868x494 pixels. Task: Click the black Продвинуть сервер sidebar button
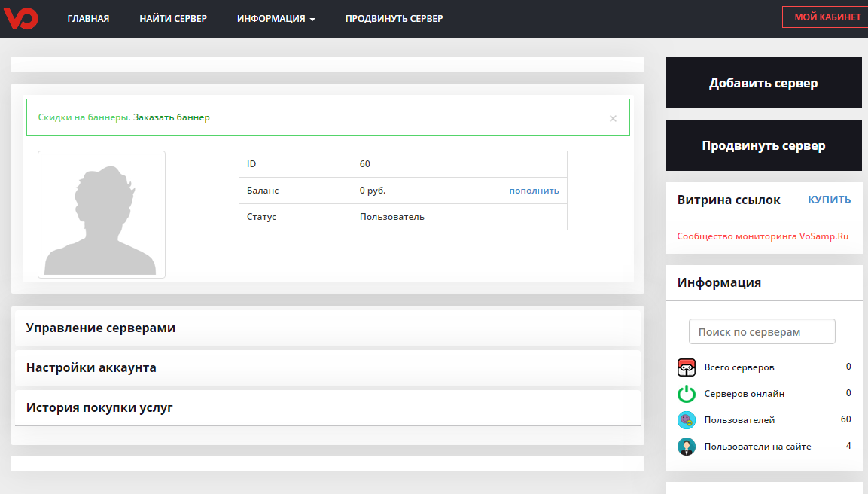click(763, 146)
